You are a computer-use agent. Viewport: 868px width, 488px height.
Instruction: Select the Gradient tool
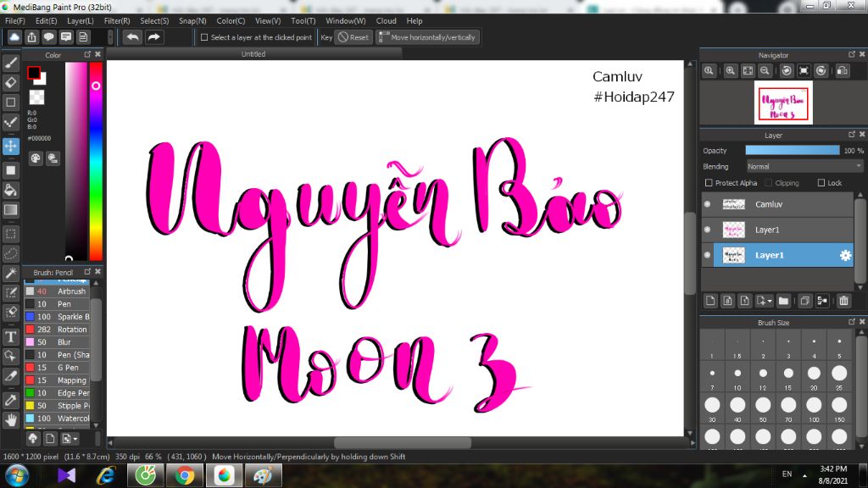(x=10, y=210)
